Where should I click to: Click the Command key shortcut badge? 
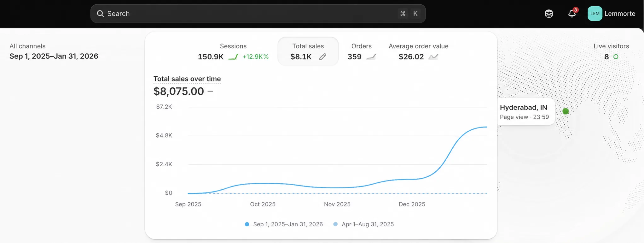(403, 14)
